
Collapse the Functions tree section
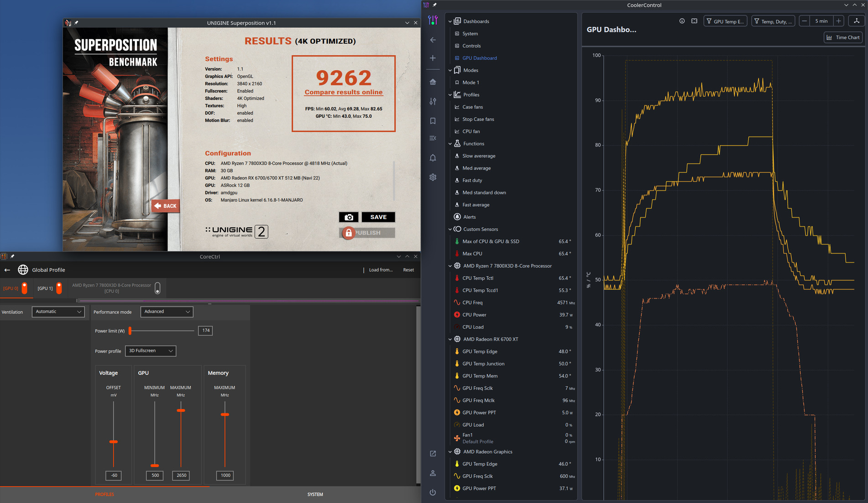click(x=450, y=144)
